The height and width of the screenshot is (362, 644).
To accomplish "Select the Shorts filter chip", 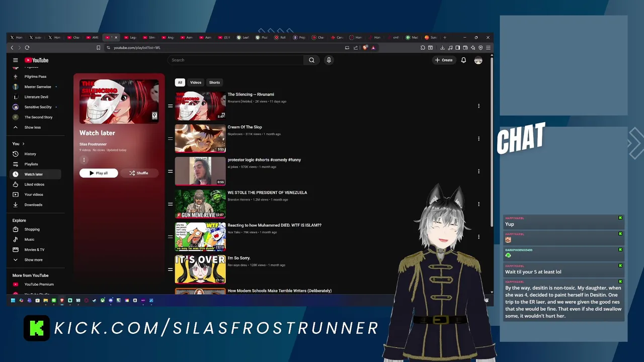I will point(214,82).
